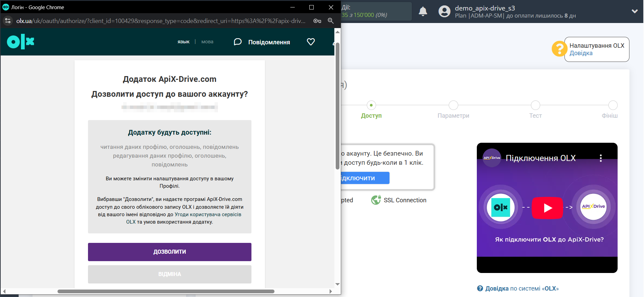Viewport: 644px width, 297px height.
Task: Click the text Як підключити OLX до ApiX-Drive?
Action: 549,239
